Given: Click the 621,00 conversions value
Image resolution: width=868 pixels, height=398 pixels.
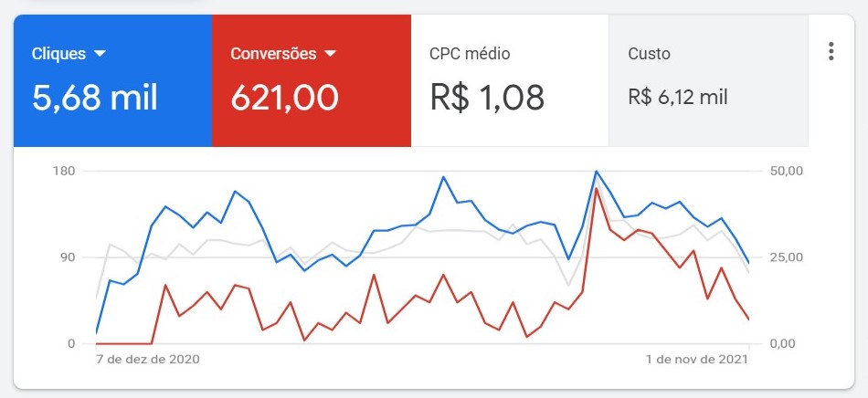Looking at the screenshot, I should [284, 98].
